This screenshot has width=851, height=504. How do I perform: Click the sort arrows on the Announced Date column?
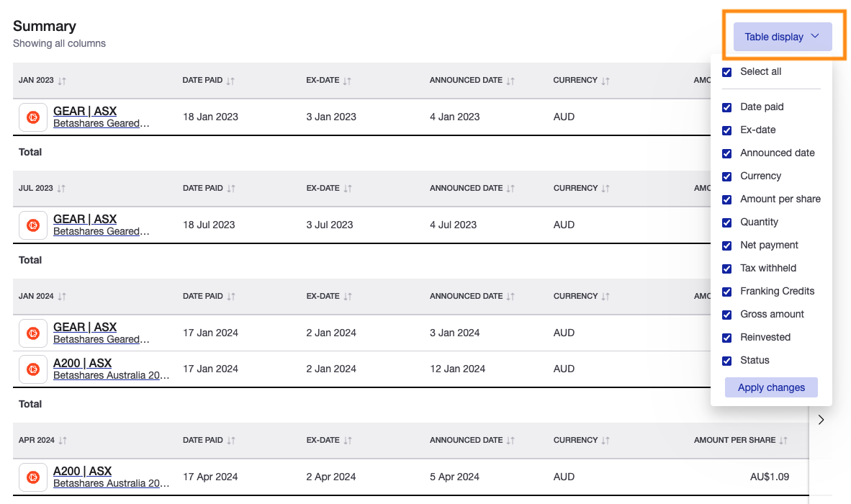[511, 80]
